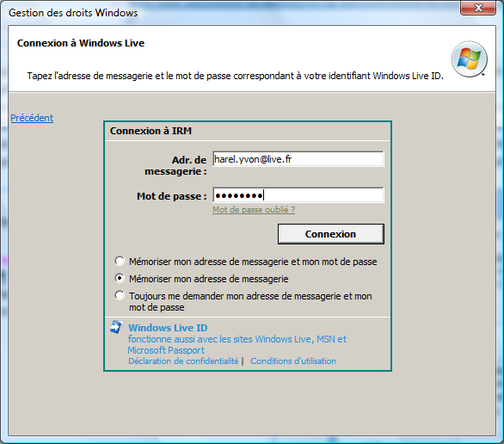This screenshot has width=504, height=444.
Task: Focus the Adr. de messagerie field
Action: tap(298, 159)
